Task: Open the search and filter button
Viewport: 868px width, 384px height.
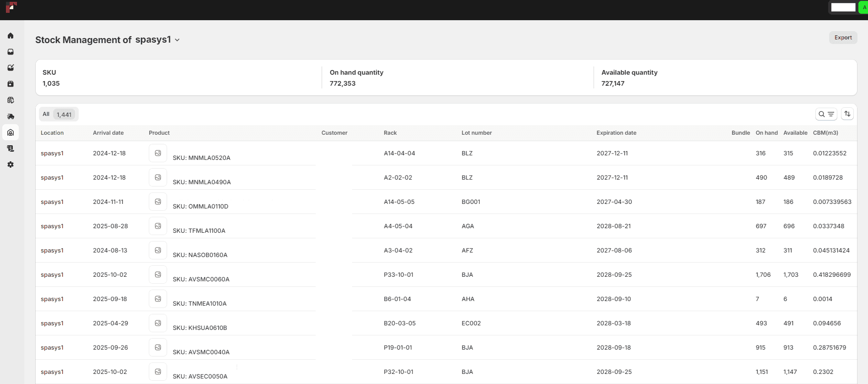Action: pyautogui.click(x=826, y=114)
